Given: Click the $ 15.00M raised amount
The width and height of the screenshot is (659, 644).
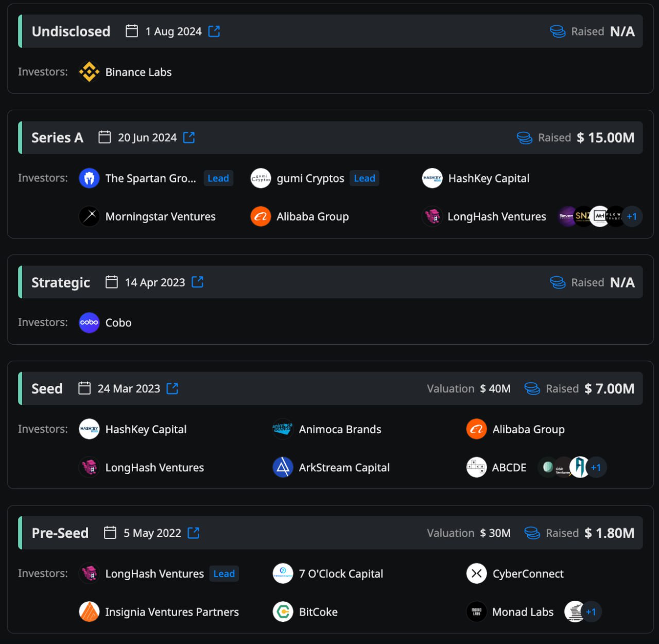Looking at the screenshot, I should pyautogui.click(x=605, y=138).
